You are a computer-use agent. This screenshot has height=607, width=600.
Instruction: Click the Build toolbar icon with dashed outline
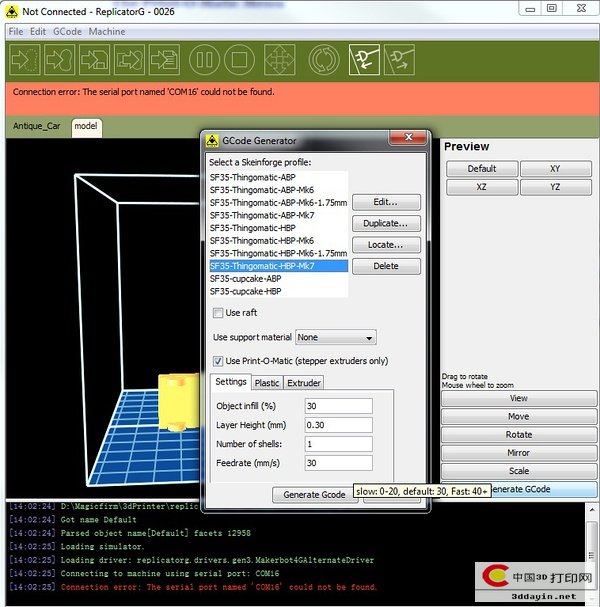point(25,60)
